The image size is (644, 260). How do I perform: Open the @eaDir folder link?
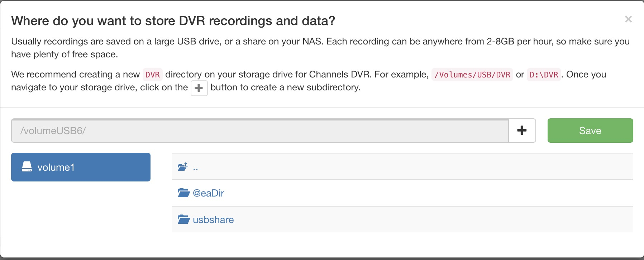click(x=208, y=193)
